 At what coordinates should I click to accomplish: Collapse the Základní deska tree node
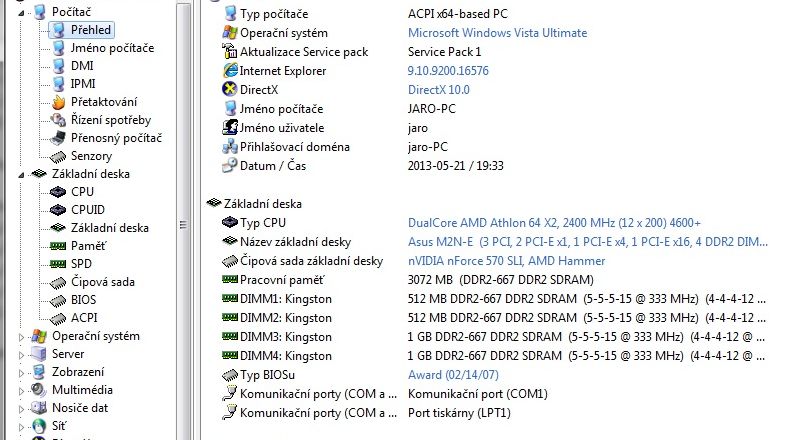[x=21, y=175]
